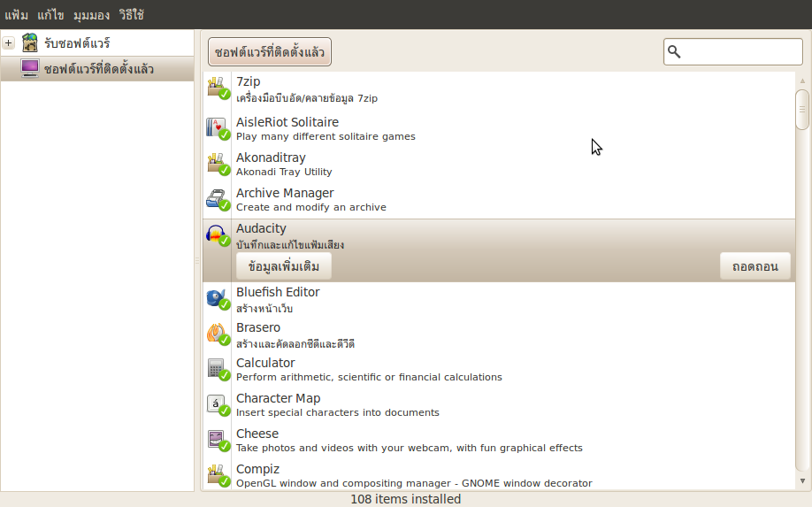Click 'Insert special characters into documents' description
812x507 pixels.
[x=338, y=412]
